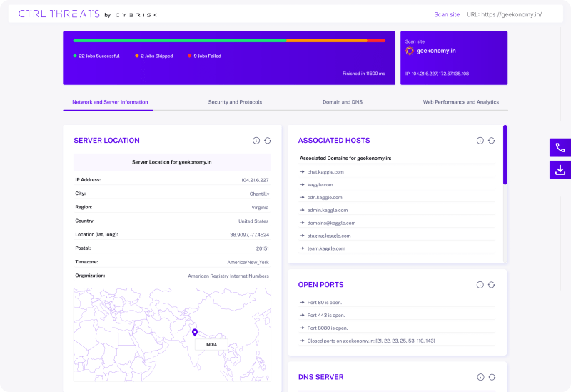Click the download report icon button
Viewport: 571px width, 392px height.
[x=560, y=170]
